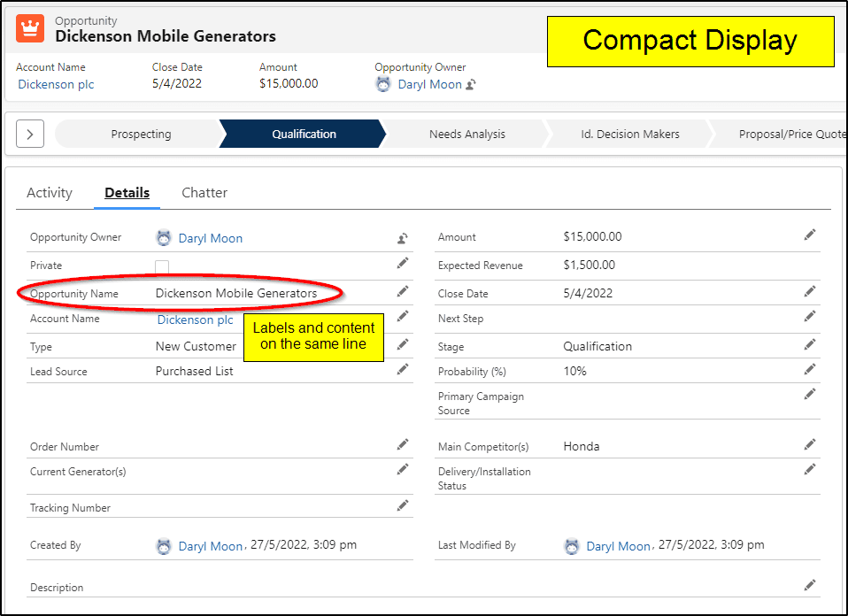Click the Purchased List lead source value
Screen dimensions: 848x616
coord(194,371)
